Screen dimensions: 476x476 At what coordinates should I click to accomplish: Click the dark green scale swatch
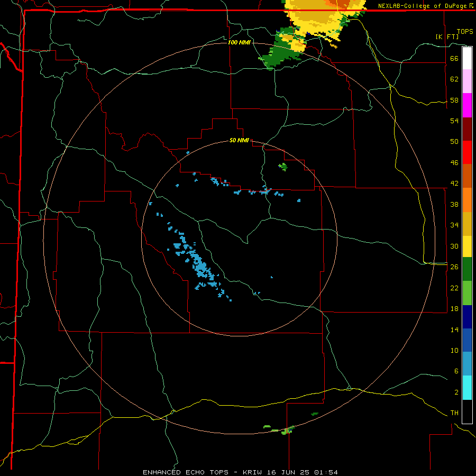[x=467, y=269]
